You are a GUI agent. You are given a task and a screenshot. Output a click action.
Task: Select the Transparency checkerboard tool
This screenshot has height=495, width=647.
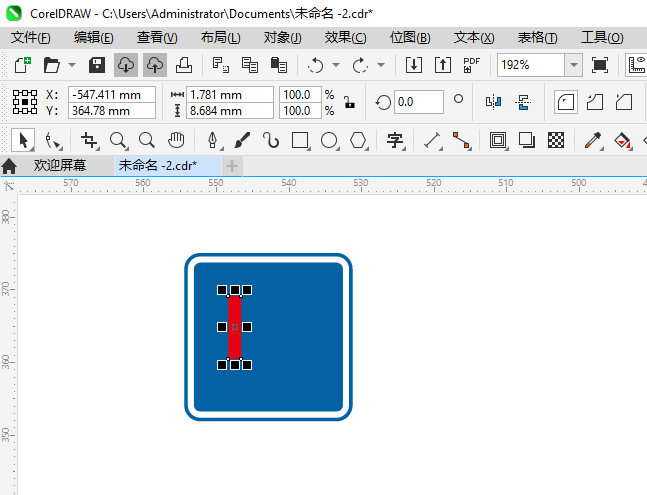[556, 140]
